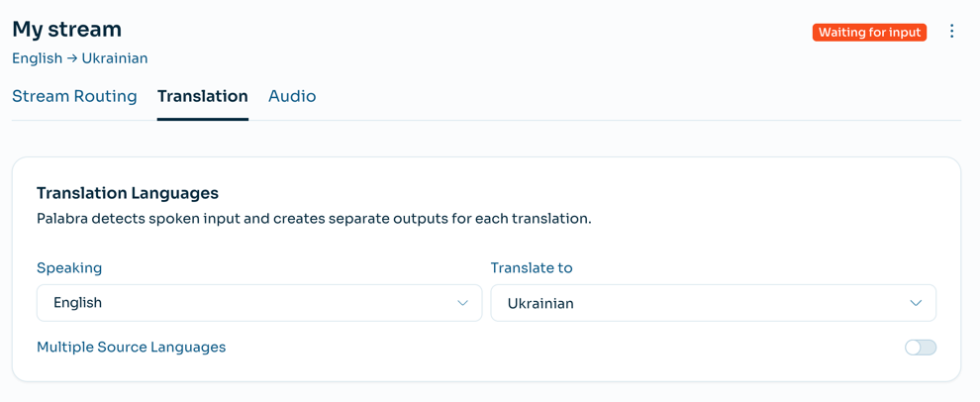980x402 pixels.
Task: Enable the Multiple Source Languages switch
Action: click(920, 348)
